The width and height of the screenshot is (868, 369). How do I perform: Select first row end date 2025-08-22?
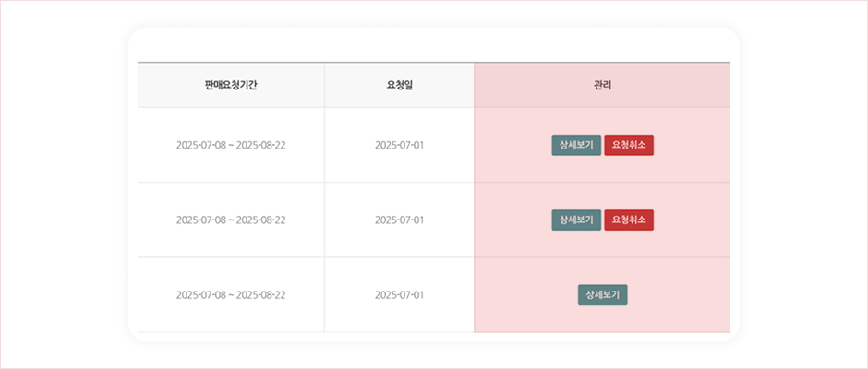(x=261, y=145)
